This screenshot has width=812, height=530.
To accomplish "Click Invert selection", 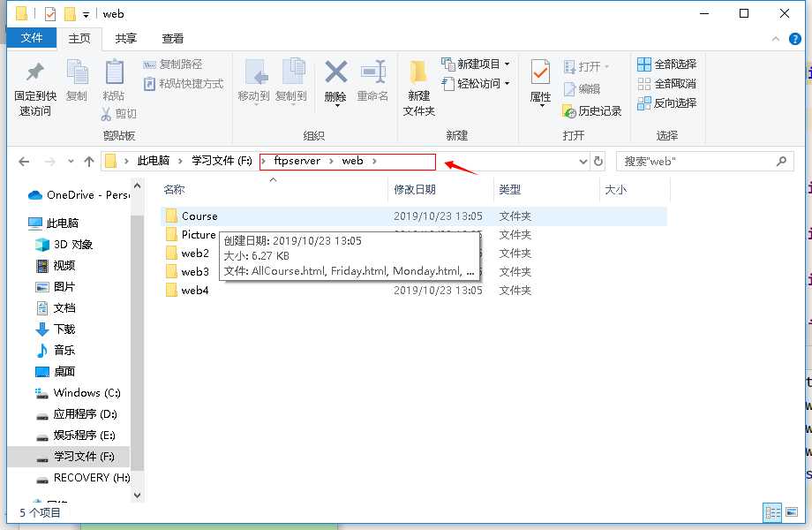I will (667, 103).
